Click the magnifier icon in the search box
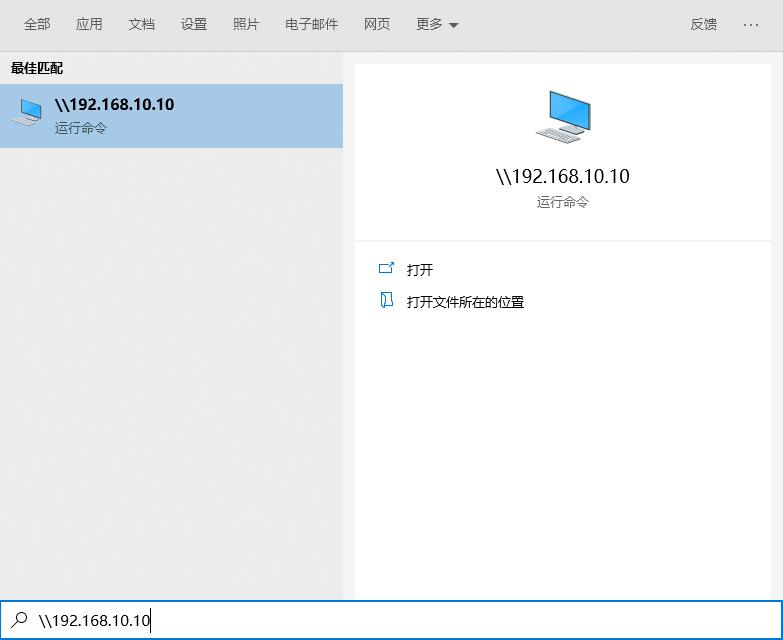 19,620
